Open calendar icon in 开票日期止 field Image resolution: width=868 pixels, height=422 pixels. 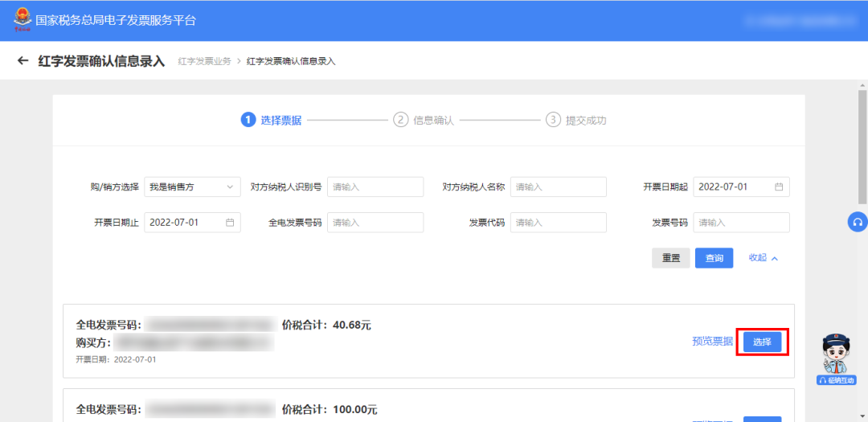(231, 223)
